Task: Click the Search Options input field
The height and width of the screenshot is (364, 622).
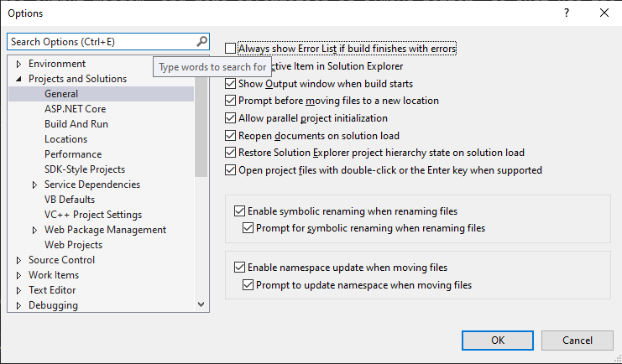Action: coord(102,42)
